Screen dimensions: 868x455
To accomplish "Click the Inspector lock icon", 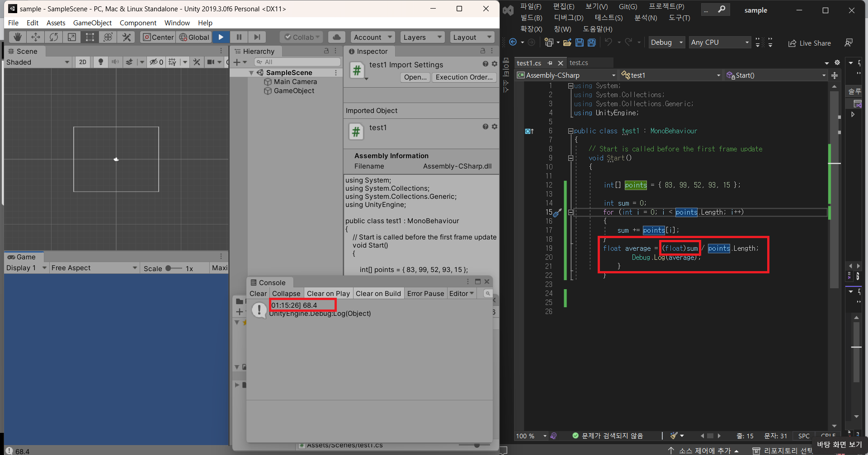I will pos(482,51).
